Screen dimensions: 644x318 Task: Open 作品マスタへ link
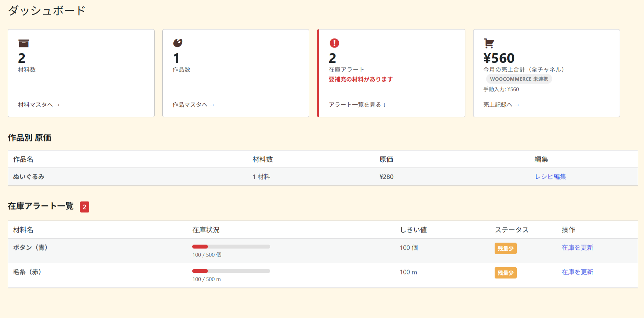coord(193,105)
